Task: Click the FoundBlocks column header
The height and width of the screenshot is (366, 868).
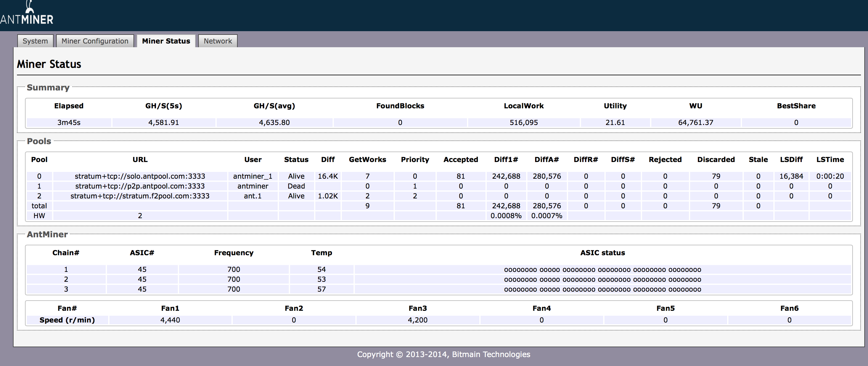Action: click(x=400, y=106)
